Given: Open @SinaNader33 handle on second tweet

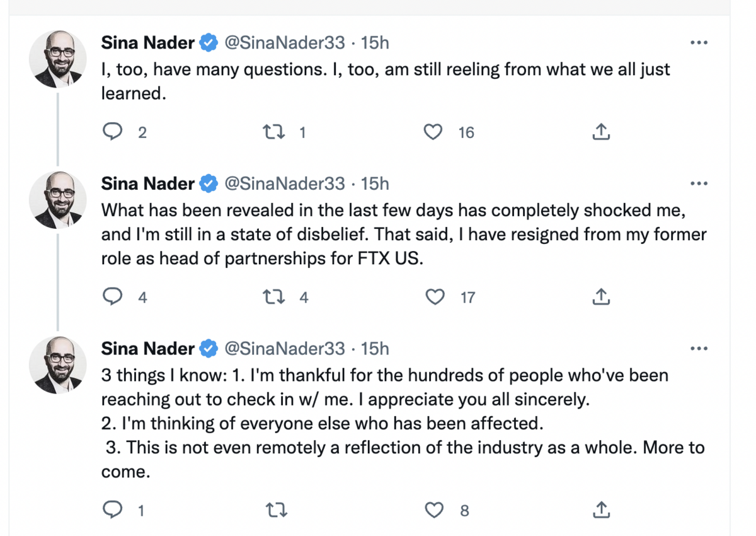Looking at the screenshot, I should pos(285,184).
